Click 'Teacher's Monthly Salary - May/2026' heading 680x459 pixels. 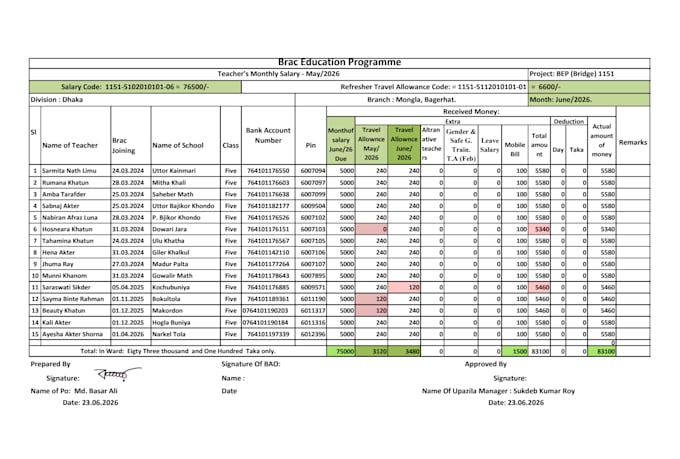pyautogui.click(x=278, y=74)
